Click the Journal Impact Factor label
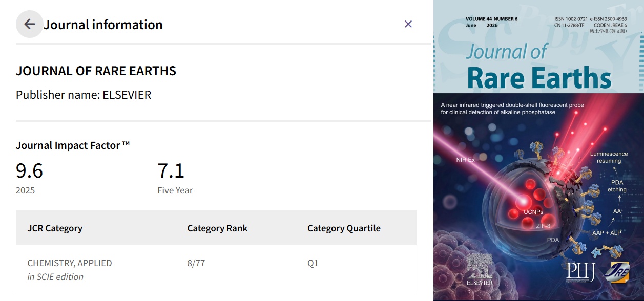 point(73,145)
